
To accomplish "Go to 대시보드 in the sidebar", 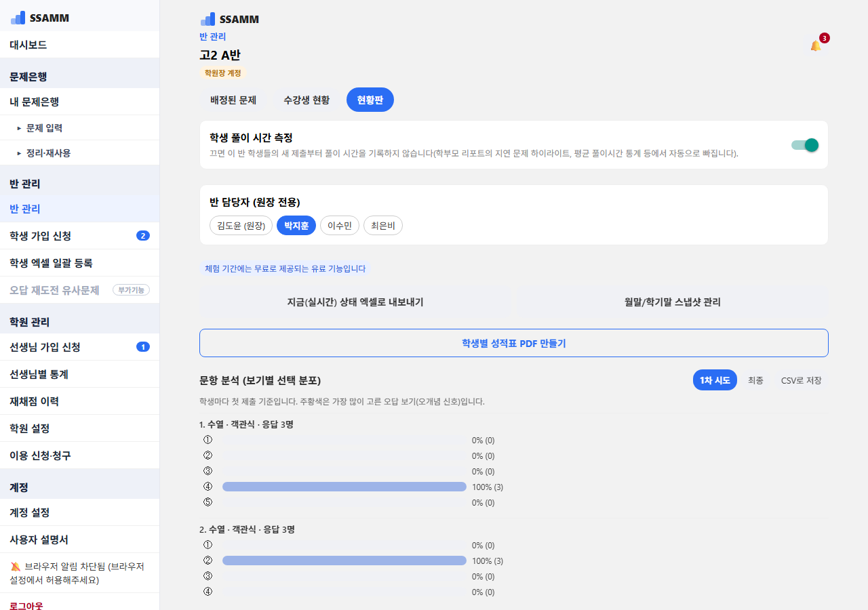I will pyautogui.click(x=80, y=45).
